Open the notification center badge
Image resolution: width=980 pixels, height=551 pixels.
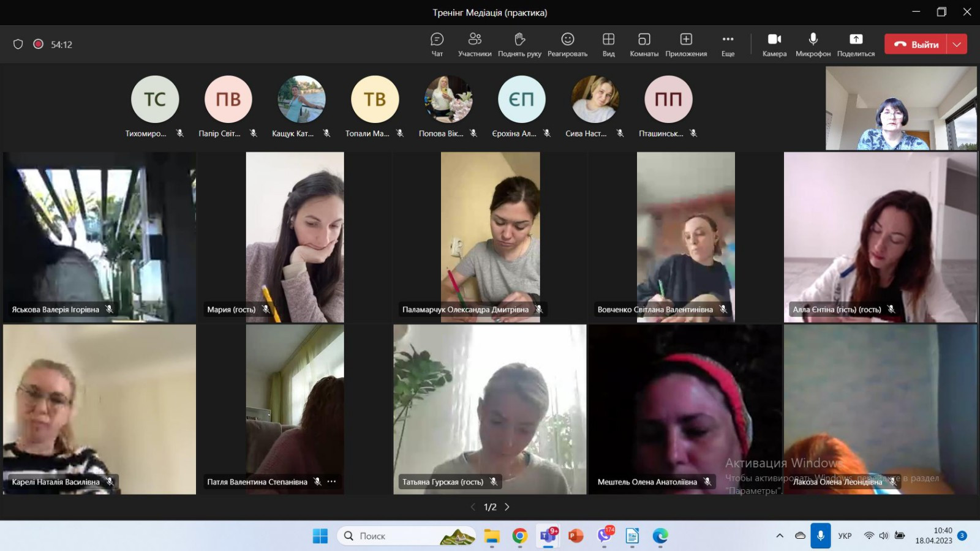coord(962,536)
